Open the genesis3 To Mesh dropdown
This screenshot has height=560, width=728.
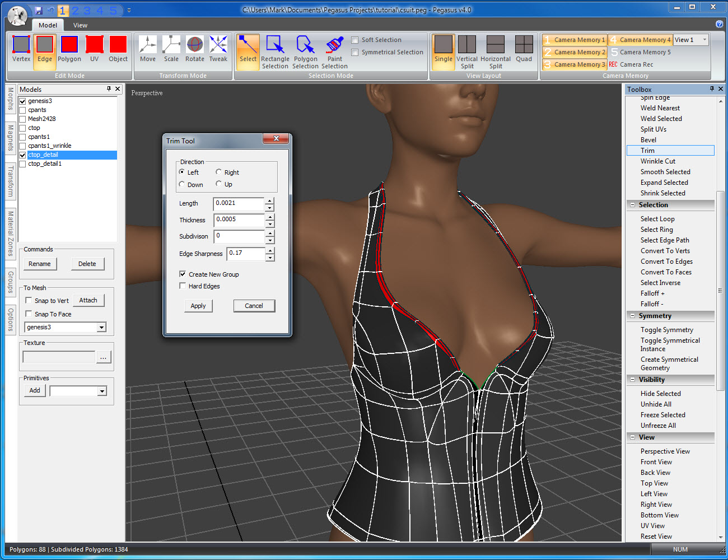click(102, 327)
